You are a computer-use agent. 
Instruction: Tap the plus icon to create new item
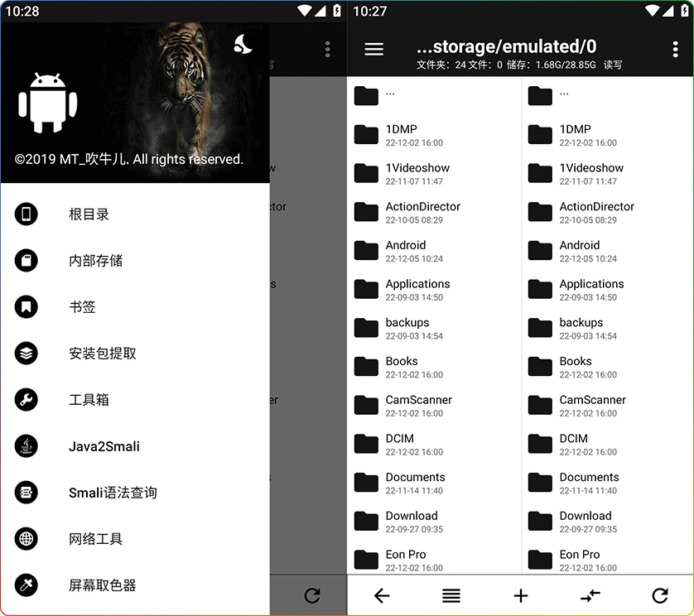pos(521,595)
